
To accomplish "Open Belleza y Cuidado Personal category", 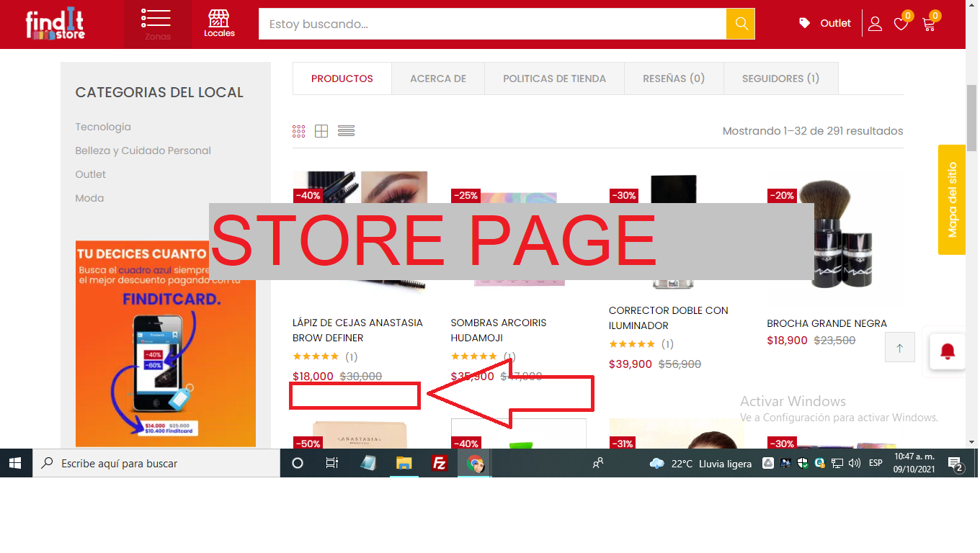I will coord(143,150).
